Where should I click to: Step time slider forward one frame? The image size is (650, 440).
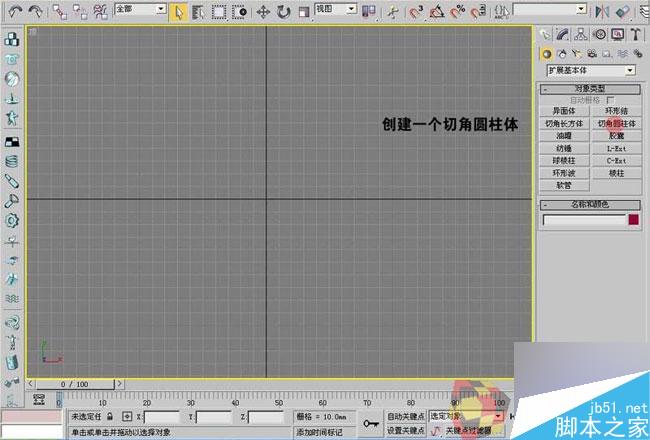point(119,384)
